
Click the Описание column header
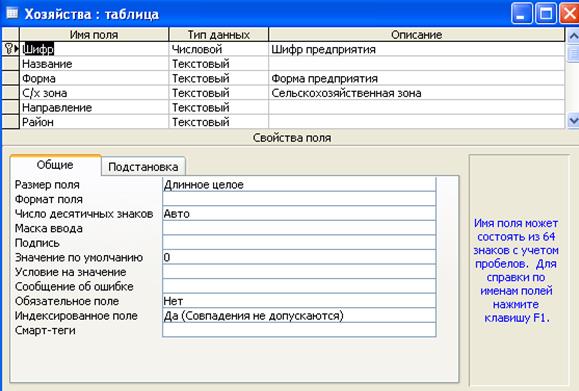tap(417, 35)
